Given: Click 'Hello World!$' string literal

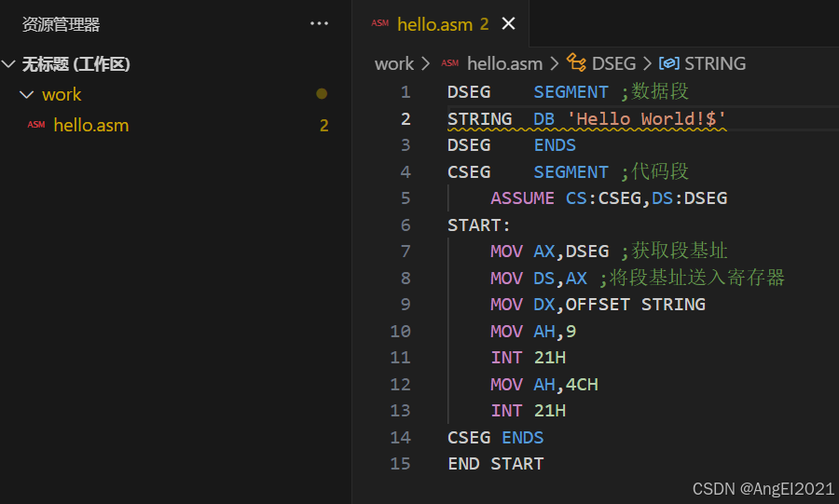Looking at the screenshot, I should coord(646,118).
